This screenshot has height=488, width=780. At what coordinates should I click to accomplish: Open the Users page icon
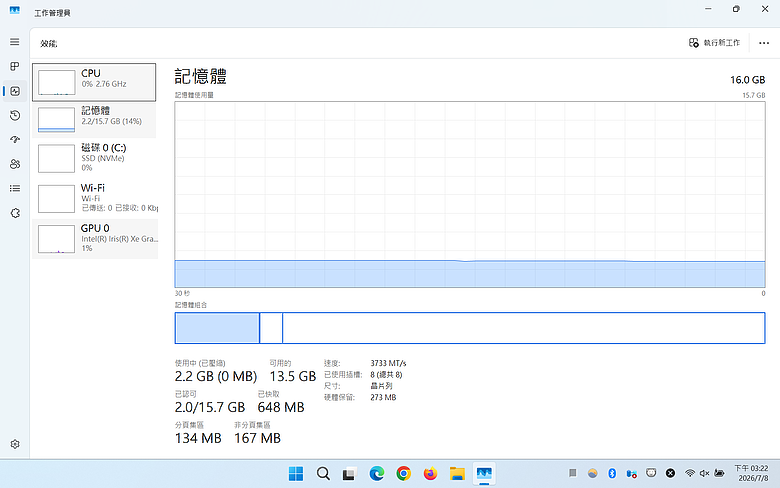coord(15,164)
